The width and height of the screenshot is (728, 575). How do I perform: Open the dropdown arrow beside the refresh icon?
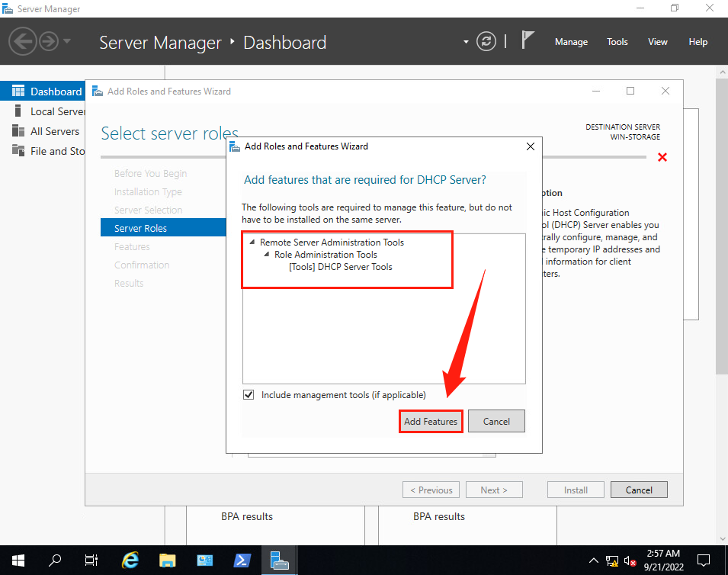466,42
